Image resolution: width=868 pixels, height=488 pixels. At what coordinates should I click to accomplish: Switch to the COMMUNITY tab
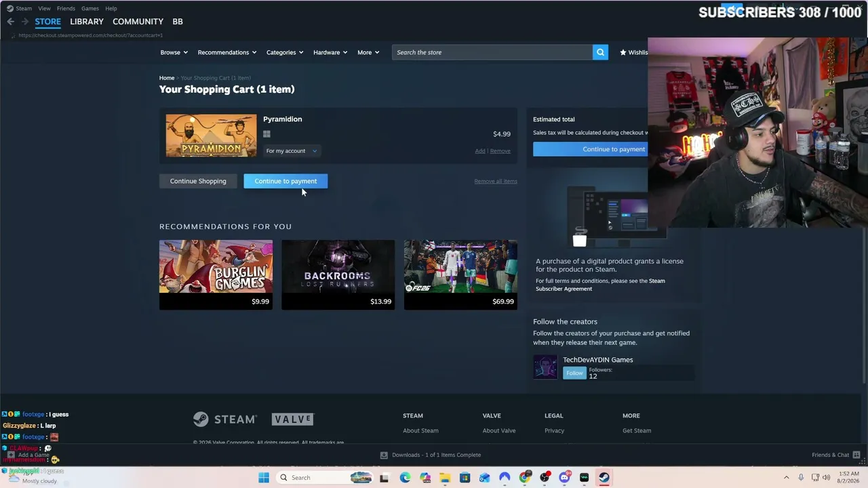[138, 22]
